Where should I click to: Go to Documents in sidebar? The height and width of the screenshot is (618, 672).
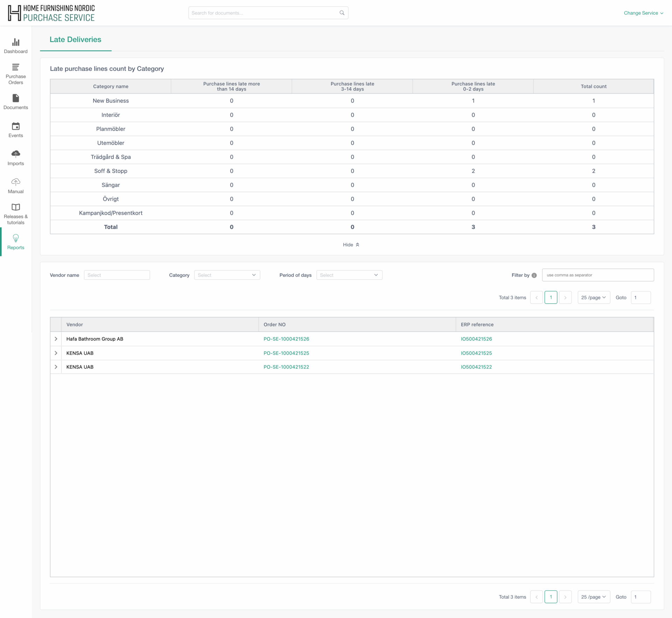tap(16, 102)
